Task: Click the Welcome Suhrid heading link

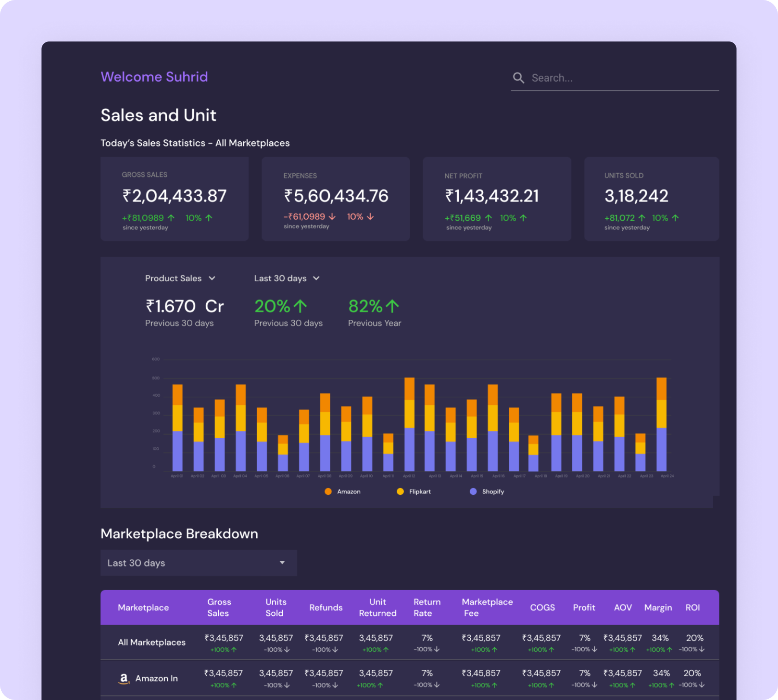Action: 154,76
